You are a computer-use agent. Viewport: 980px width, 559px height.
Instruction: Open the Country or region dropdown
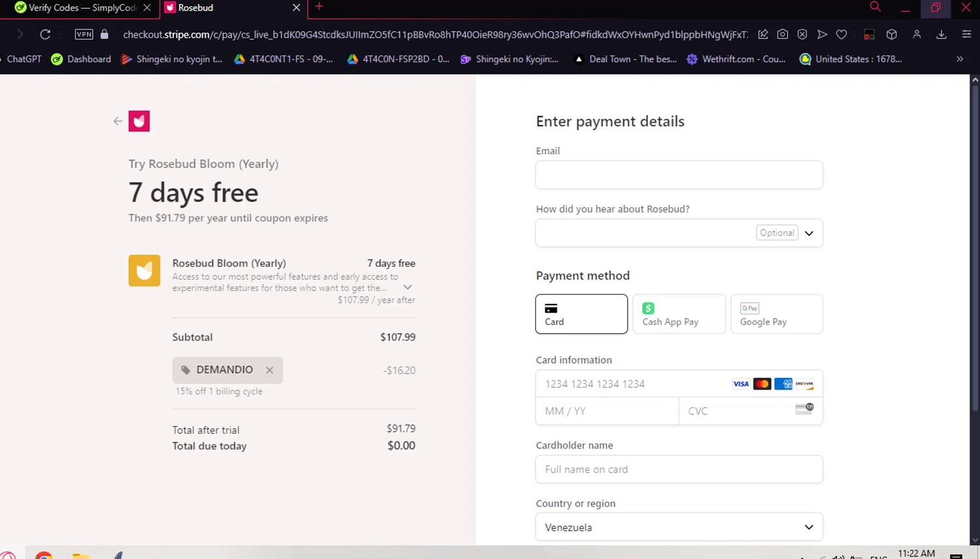pyautogui.click(x=679, y=527)
